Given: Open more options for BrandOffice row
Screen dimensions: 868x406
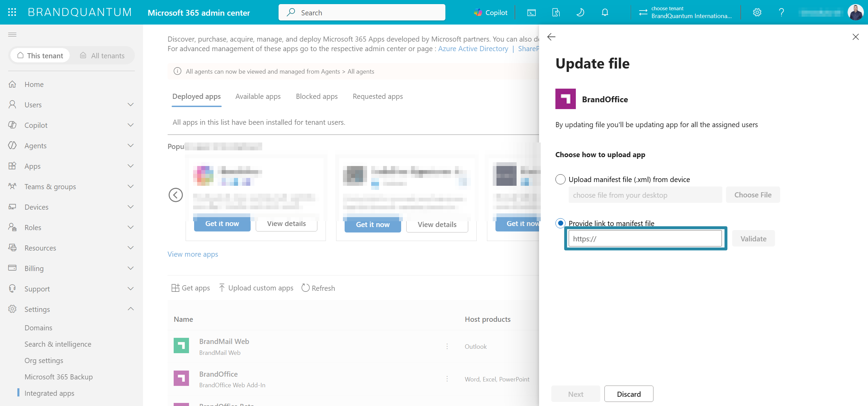Looking at the screenshot, I should coord(447,379).
